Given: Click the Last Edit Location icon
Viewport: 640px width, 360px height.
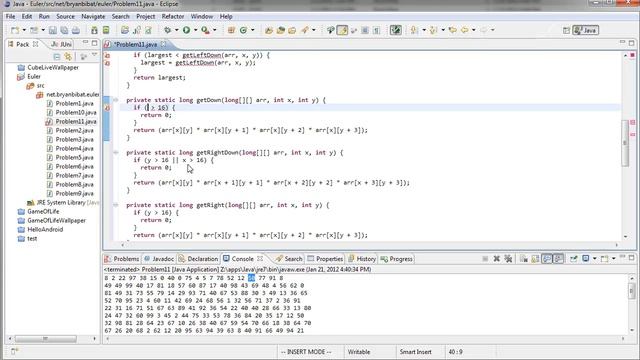Looking at the screenshot, I should click(x=452, y=30).
